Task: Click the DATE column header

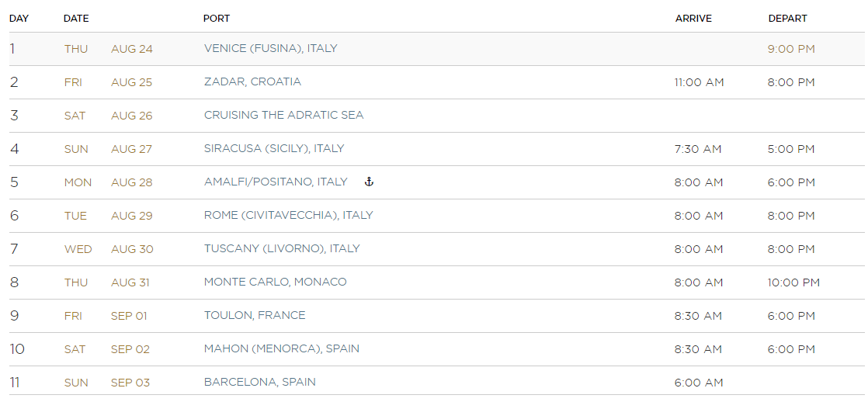Action: coord(76,19)
